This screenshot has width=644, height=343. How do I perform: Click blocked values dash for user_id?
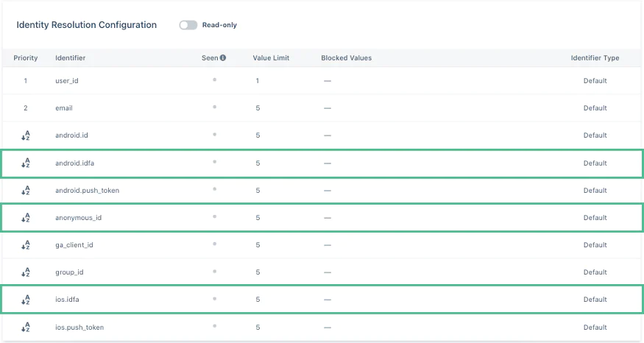point(328,81)
